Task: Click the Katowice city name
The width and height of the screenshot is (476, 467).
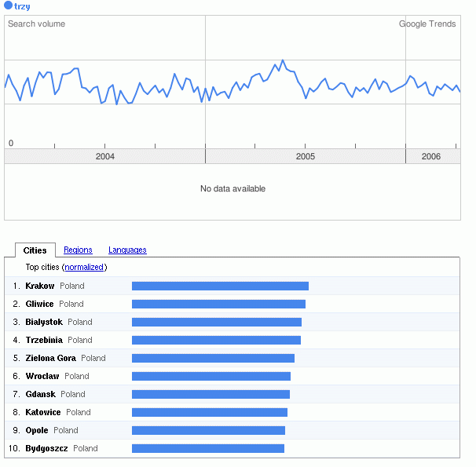Action: pyautogui.click(x=43, y=413)
